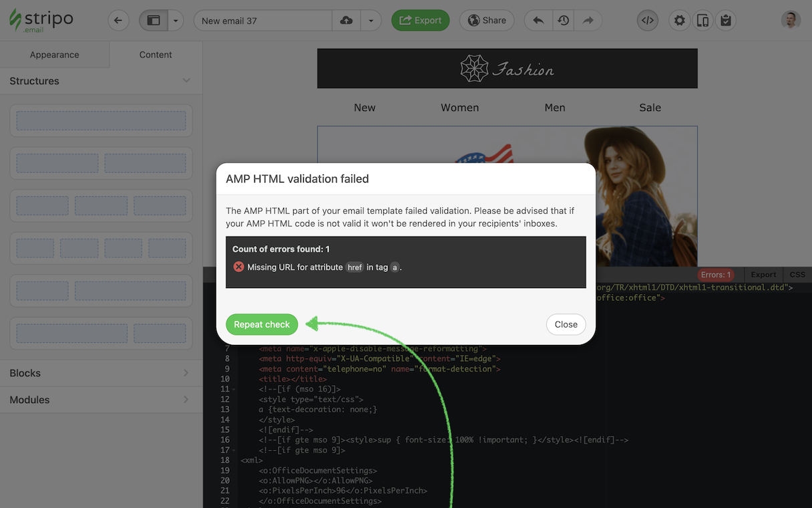
Task: Click the Repeat check button
Action: 262,324
